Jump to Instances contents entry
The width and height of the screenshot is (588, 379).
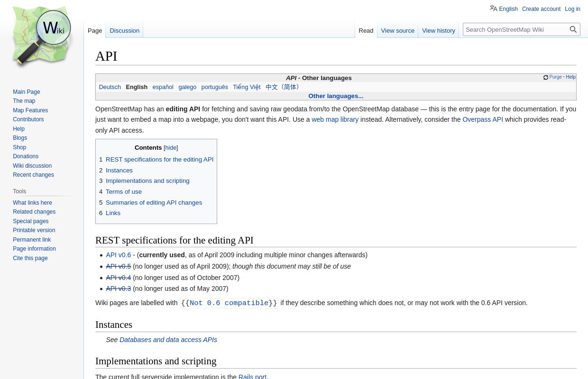[x=119, y=170]
